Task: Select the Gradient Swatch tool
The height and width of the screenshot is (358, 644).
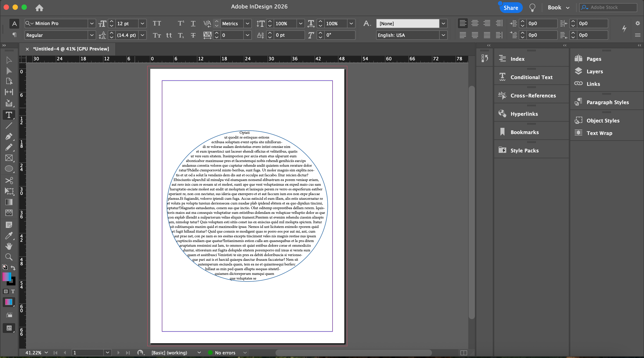Action: [x=9, y=202]
